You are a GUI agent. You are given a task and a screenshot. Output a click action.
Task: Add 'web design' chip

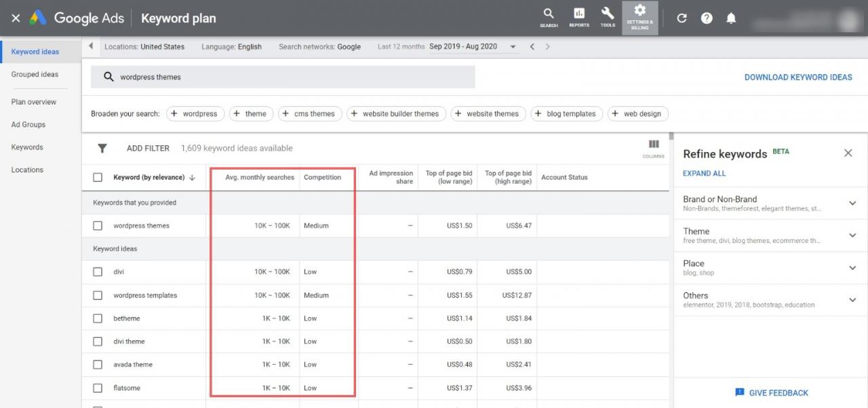(637, 114)
